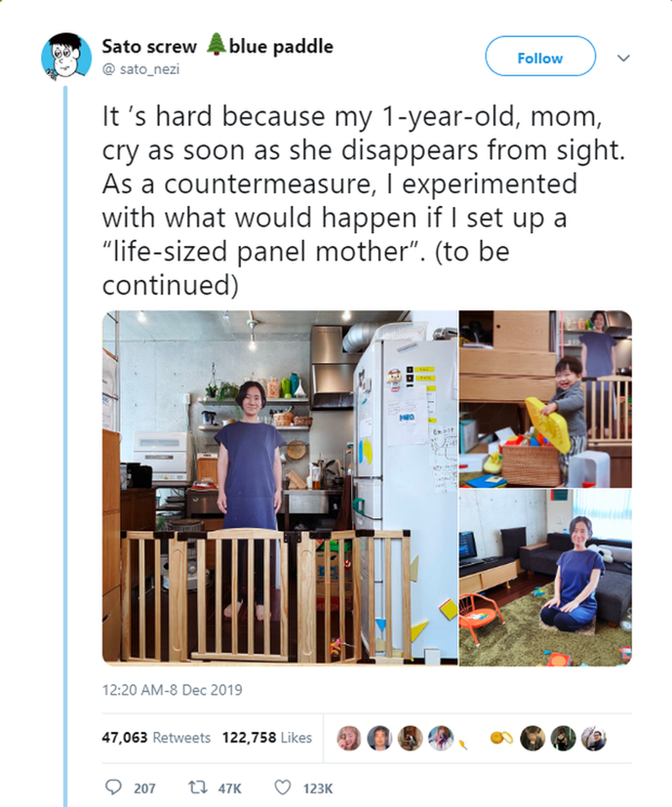Click the last liker avatar with glasses
The image size is (672, 807).
click(594, 738)
